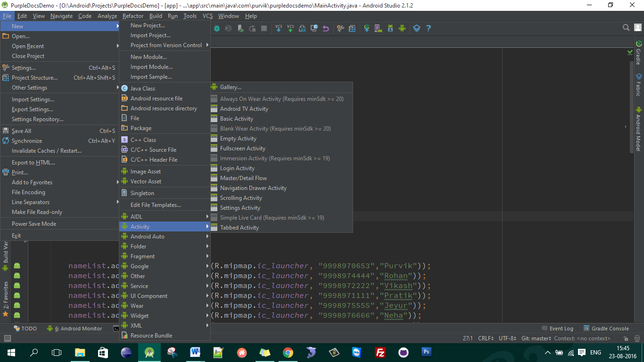Open Settings via the wrench toolbar icon
This screenshot has height=362, width=644.
coord(340,28)
